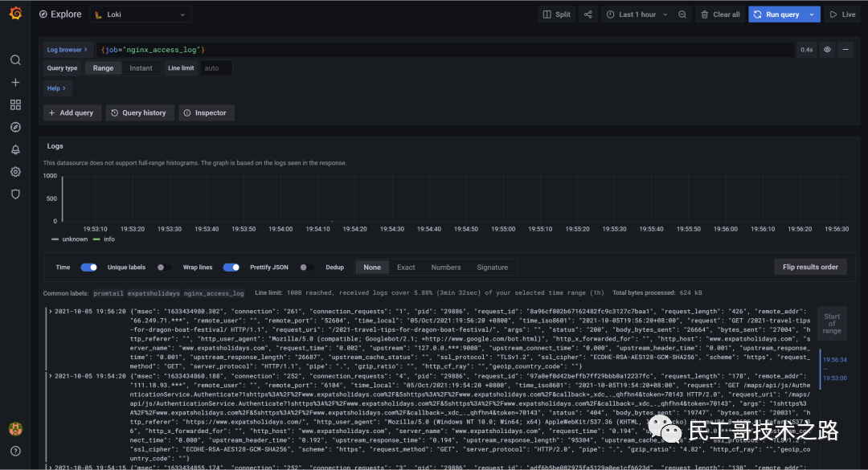Split the Explore pane

[557, 14]
